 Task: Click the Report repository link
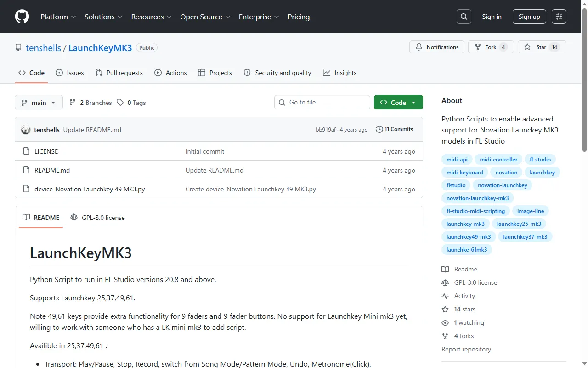coord(466,349)
